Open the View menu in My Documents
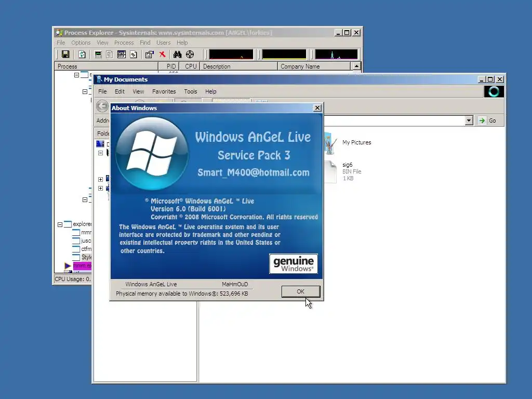Screen dimensions: 532x399 (138, 91)
